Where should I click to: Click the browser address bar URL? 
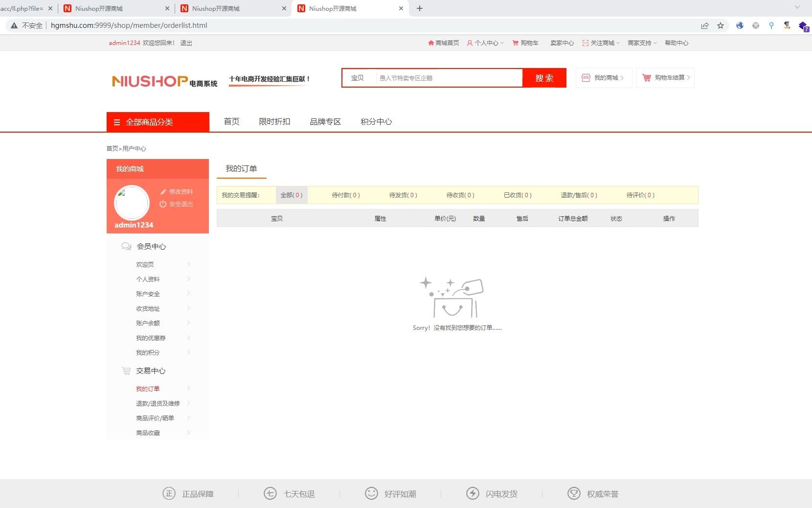tap(129, 25)
